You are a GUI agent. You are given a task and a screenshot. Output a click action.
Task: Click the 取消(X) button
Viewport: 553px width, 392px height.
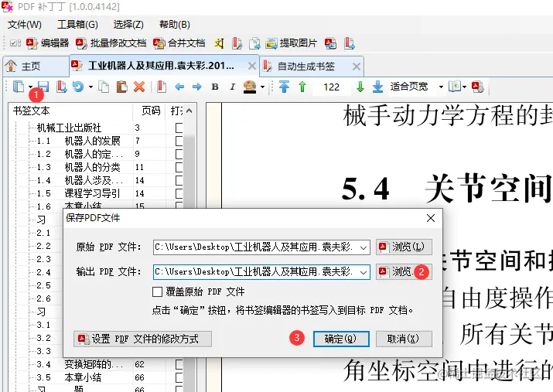404,339
